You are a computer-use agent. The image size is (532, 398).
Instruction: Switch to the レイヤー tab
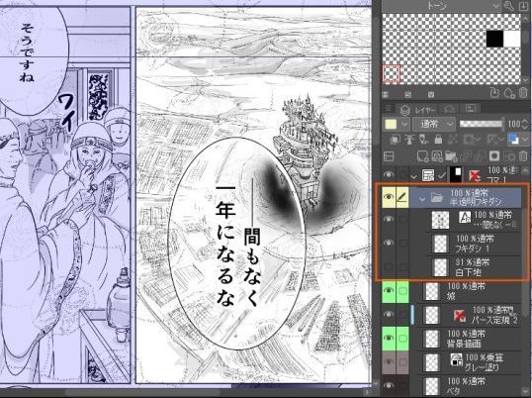coord(417,110)
